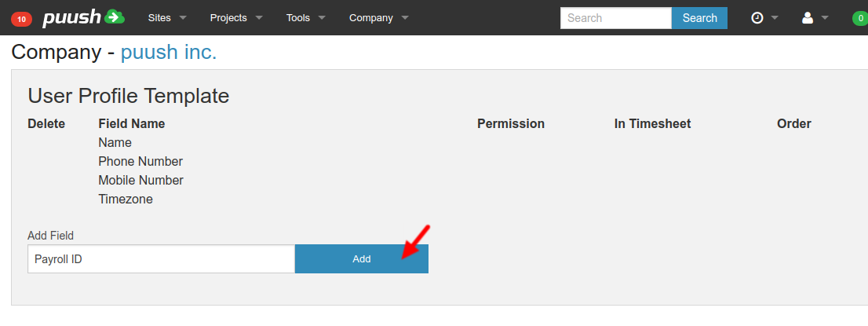Click the green "0" counter badge
Viewport: 868px width, 326px height.
[x=860, y=18]
